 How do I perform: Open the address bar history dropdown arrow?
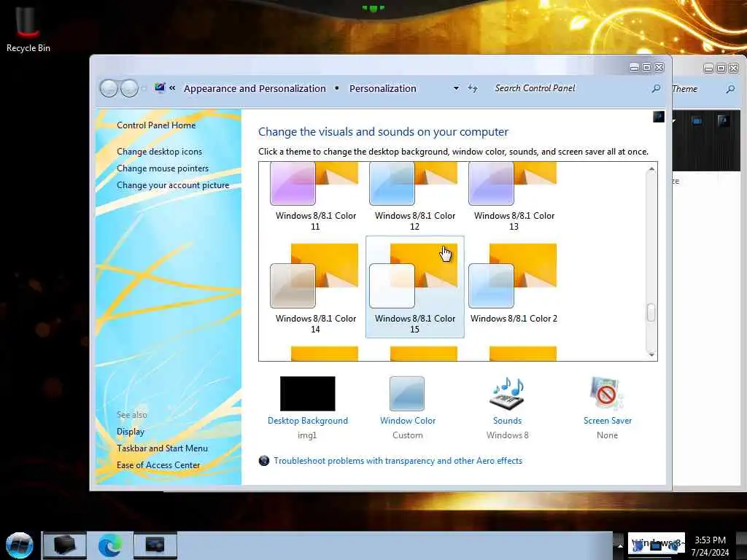pyautogui.click(x=456, y=88)
